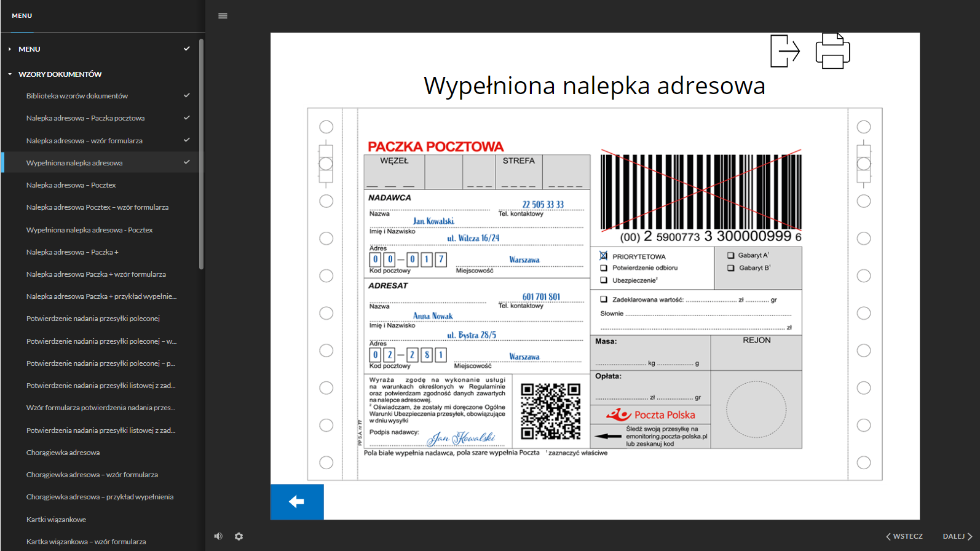Click the Jan Kowalski signature
The width and height of the screenshot is (980, 551).
tap(462, 438)
